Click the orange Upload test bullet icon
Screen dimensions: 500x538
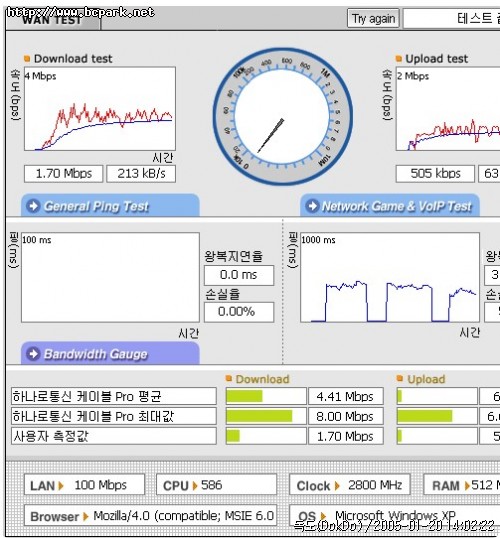[398, 59]
